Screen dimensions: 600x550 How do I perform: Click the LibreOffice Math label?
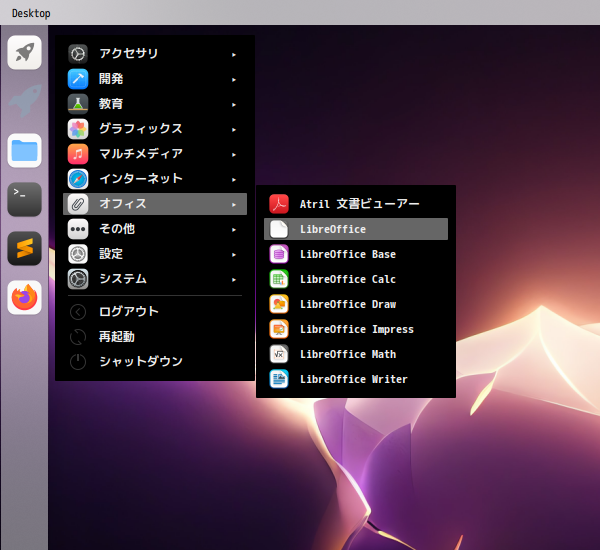point(348,354)
